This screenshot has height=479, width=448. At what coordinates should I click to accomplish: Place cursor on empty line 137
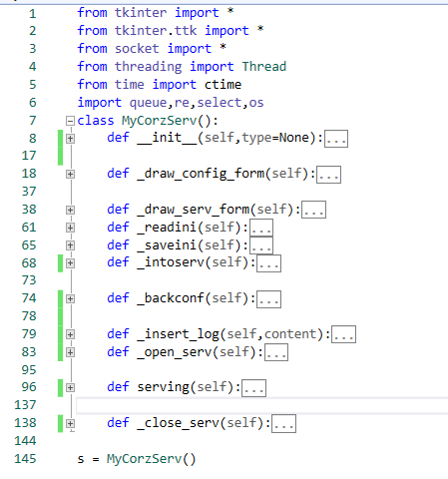point(262,405)
